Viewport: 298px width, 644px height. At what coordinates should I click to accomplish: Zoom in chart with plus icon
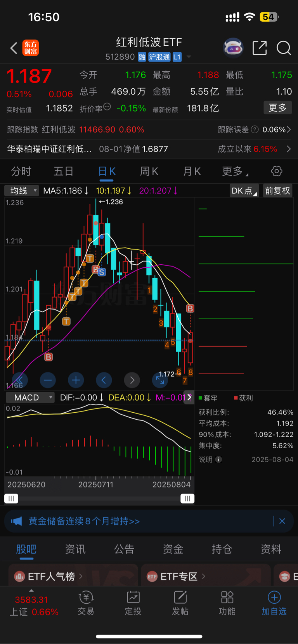(x=76, y=380)
